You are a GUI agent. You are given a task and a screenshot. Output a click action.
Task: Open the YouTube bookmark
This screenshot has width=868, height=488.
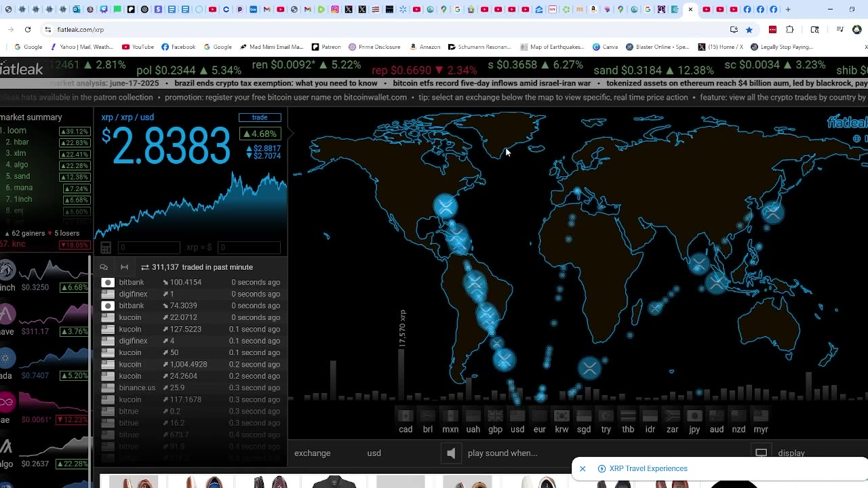tap(138, 47)
